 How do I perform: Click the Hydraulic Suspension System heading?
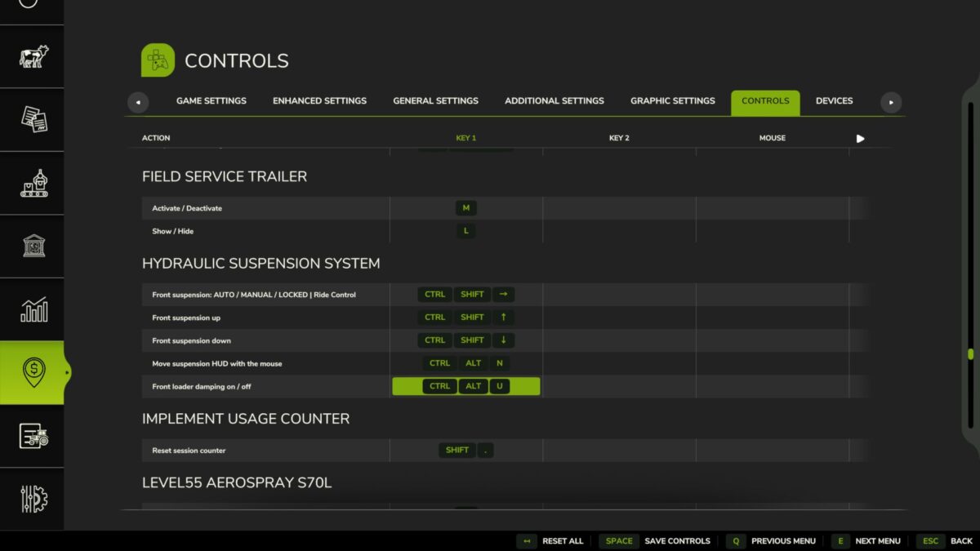[261, 264]
